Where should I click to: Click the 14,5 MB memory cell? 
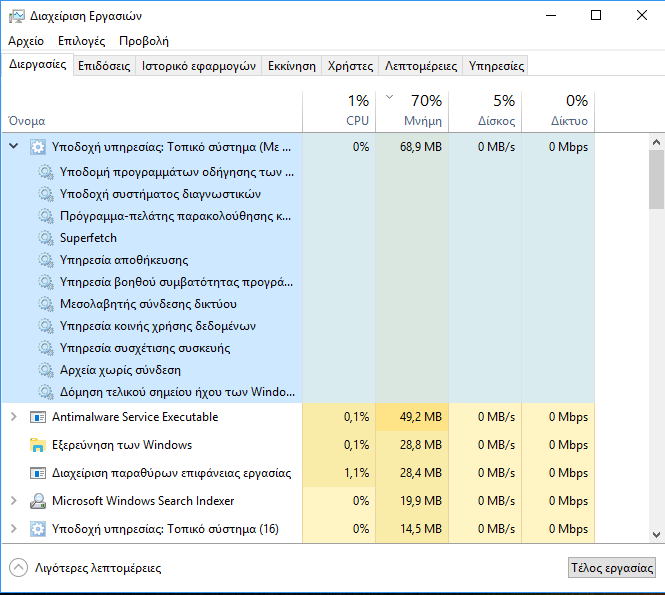(412, 529)
